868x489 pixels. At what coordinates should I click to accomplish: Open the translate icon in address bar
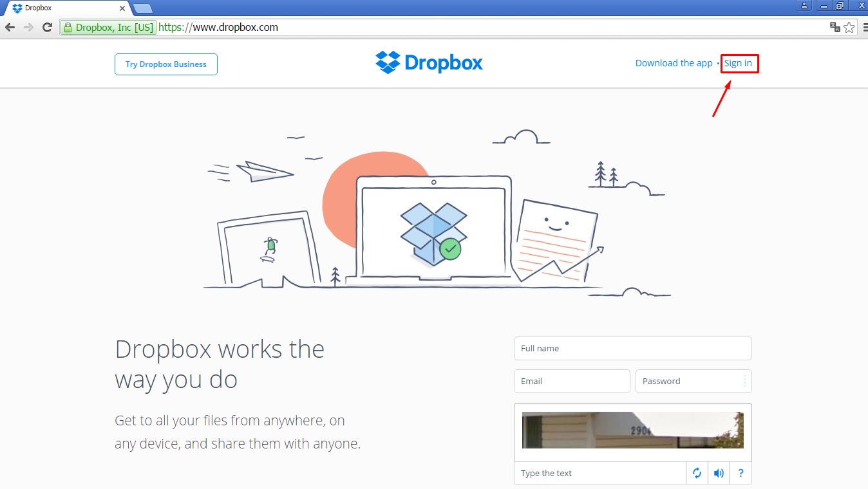click(x=835, y=27)
